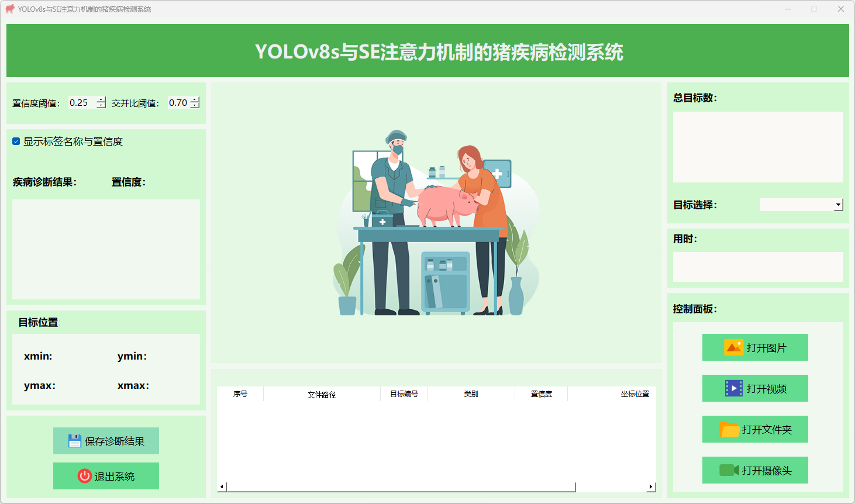Viewport: 855px width, 504px height.
Task: Click the 用时 output box
Action: (x=758, y=267)
